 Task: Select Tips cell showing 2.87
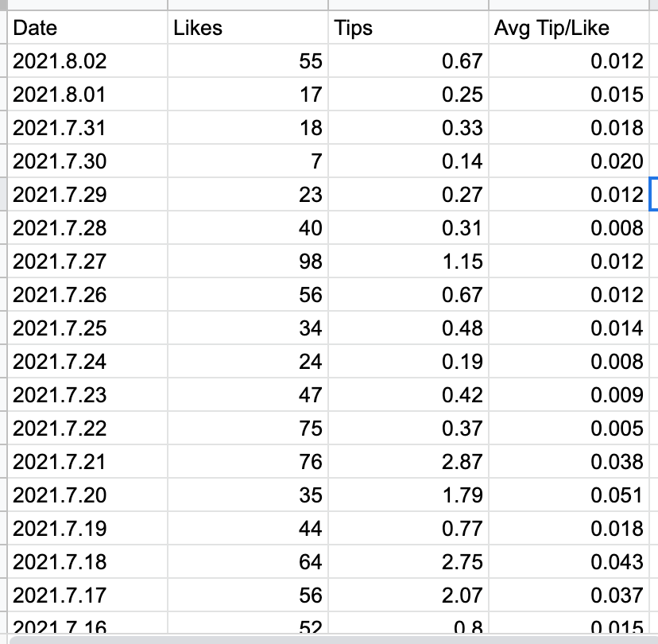408,461
